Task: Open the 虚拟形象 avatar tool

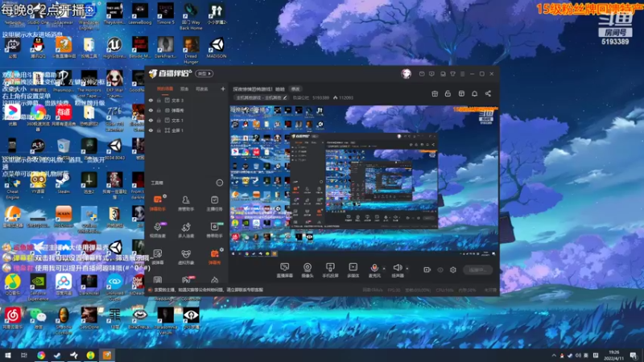Action: (x=186, y=257)
